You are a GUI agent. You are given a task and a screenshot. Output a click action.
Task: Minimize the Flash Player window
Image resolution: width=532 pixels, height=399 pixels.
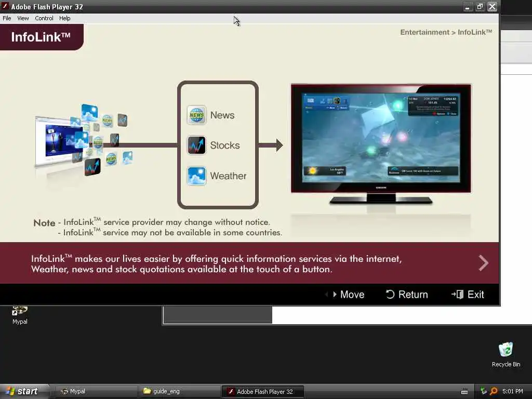[x=468, y=6]
